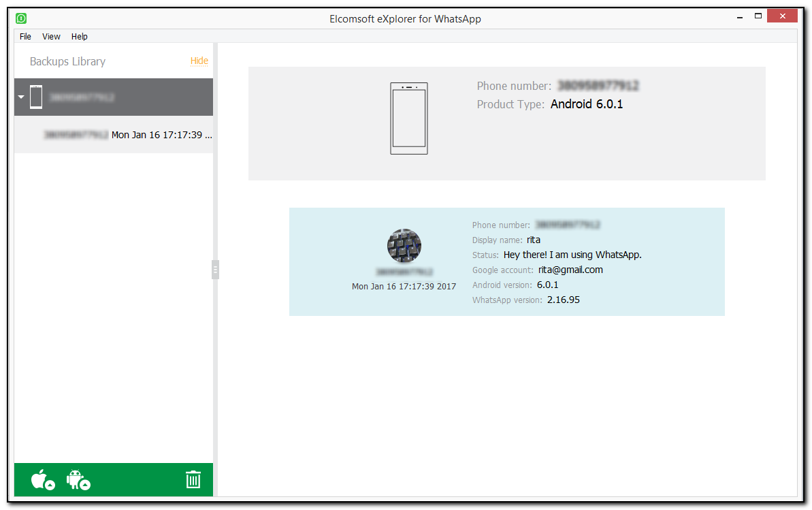This screenshot has width=812, height=510.
Task: Open the View menu
Action: [x=51, y=37]
